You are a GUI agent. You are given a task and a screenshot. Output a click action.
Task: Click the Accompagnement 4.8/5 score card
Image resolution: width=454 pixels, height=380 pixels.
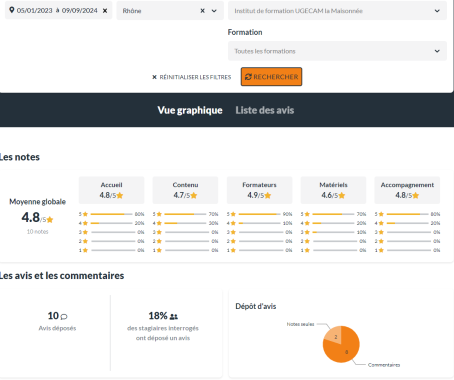407,190
